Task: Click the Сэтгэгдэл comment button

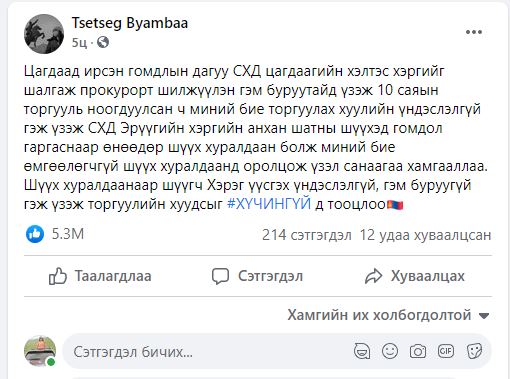Action: [x=258, y=276]
